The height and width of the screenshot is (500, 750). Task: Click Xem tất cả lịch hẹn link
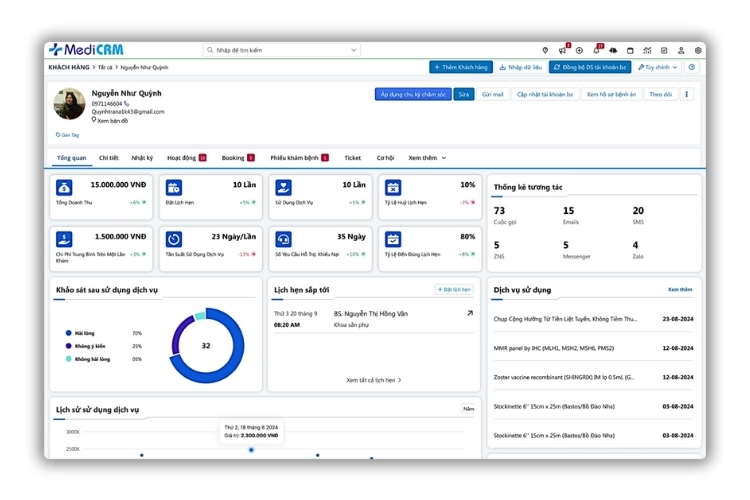point(374,380)
